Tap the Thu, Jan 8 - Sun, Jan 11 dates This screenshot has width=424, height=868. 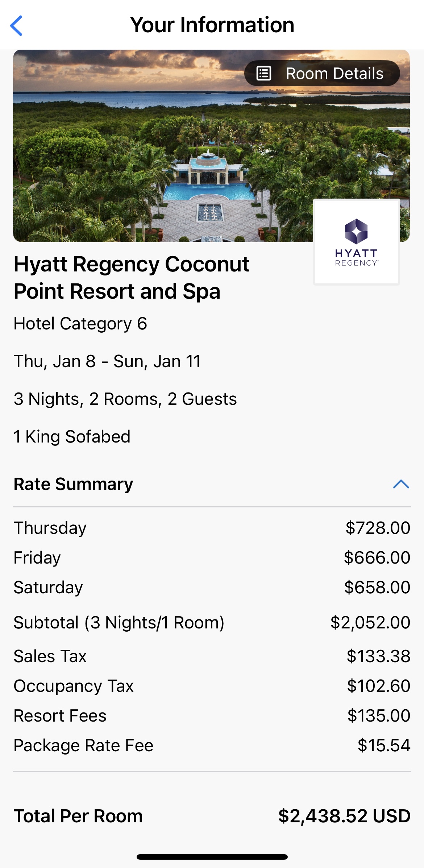(x=107, y=361)
